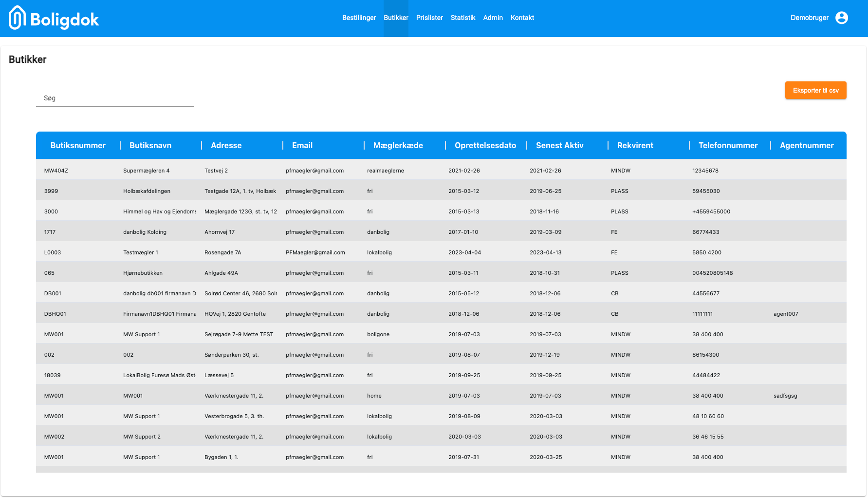Select store number 18039
Viewport: 868px width, 498px height.
53,375
